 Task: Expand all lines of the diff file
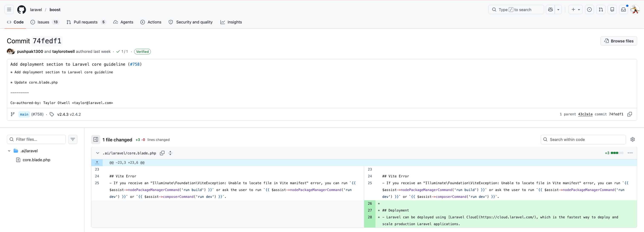click(x=170, y=153)
